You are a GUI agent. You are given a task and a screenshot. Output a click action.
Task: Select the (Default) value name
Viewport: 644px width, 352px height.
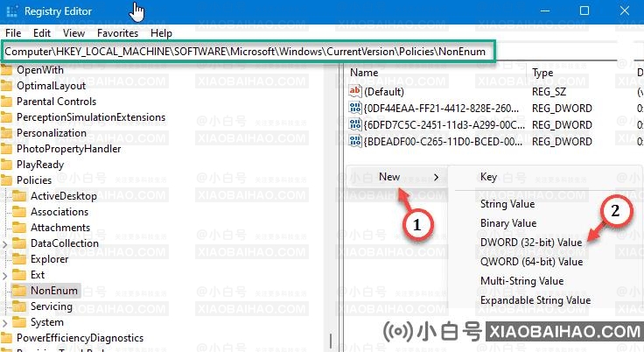(x=384, y=92)
